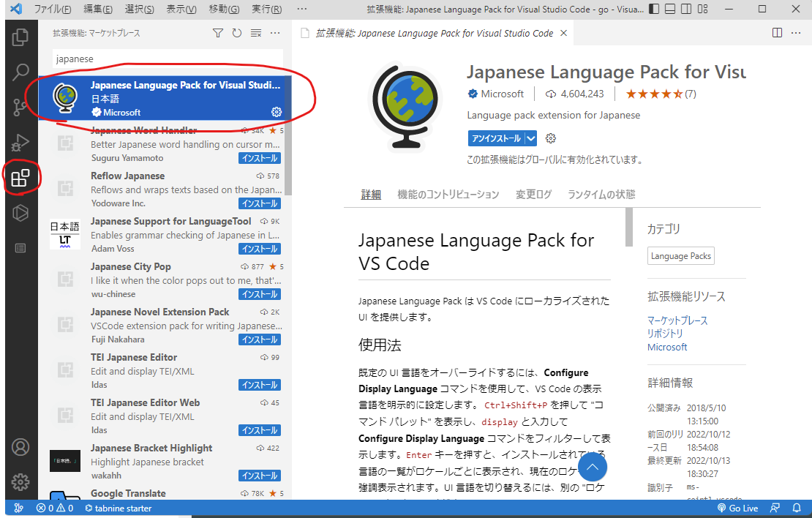Screen dimensions: 812x518
Task: Click the extensions list scrollbar
Action: pyautogui.click(x=288, y=135)
